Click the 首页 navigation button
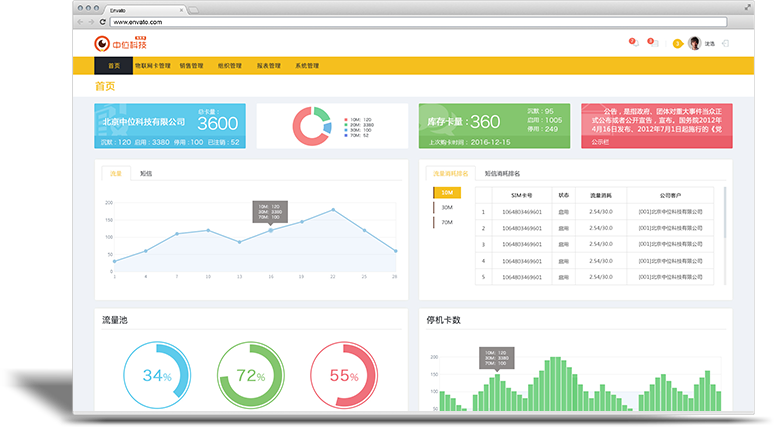Image resolution: width=774 pixels, height=427 pixels. 114,66
